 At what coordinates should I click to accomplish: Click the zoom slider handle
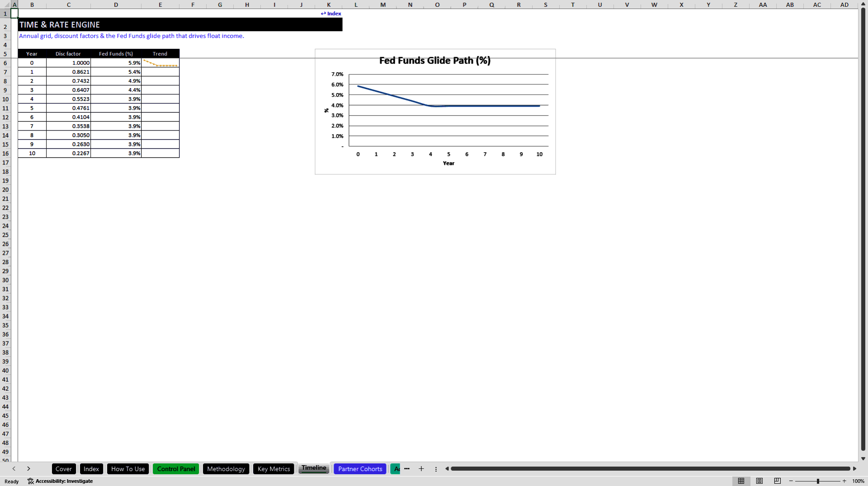tap(818, 481)
